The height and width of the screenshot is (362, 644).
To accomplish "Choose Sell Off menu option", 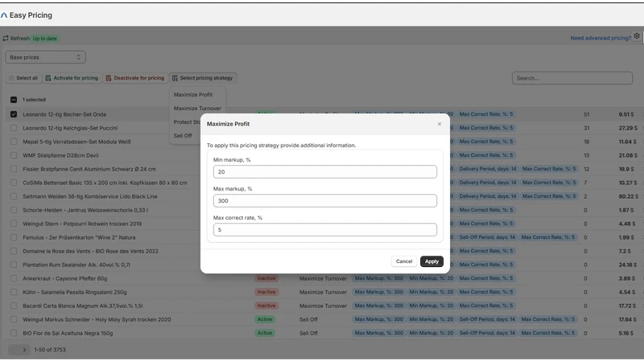I will tap(183, 135).
